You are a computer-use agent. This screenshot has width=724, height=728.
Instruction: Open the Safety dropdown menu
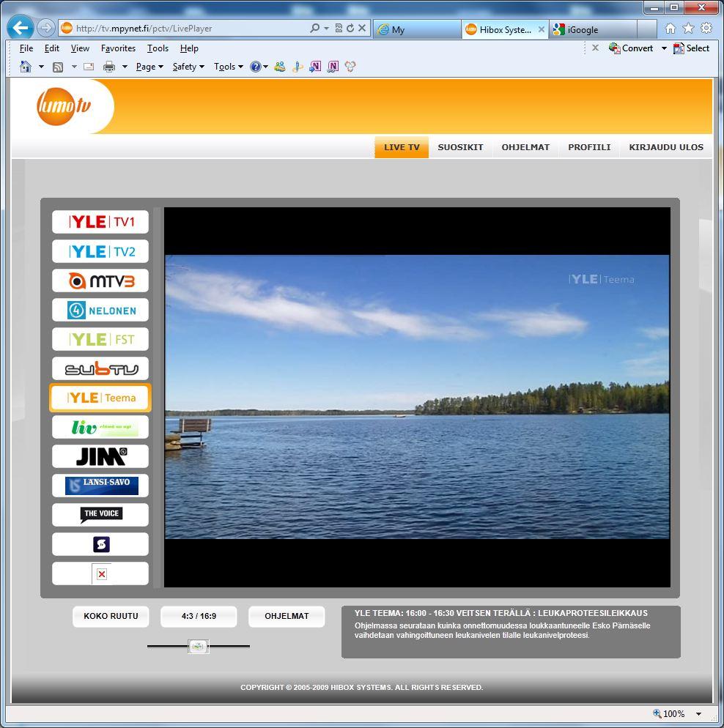[188, 67]
